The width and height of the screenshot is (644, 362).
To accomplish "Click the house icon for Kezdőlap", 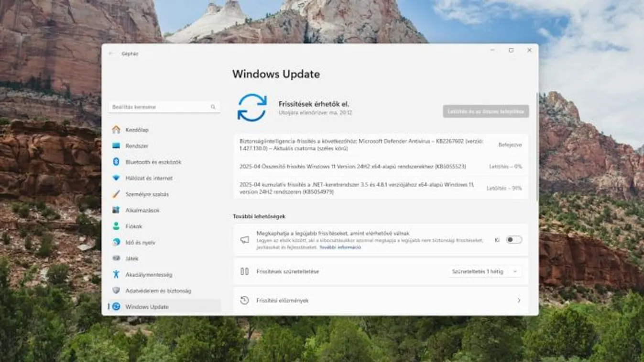I will 116,129.
